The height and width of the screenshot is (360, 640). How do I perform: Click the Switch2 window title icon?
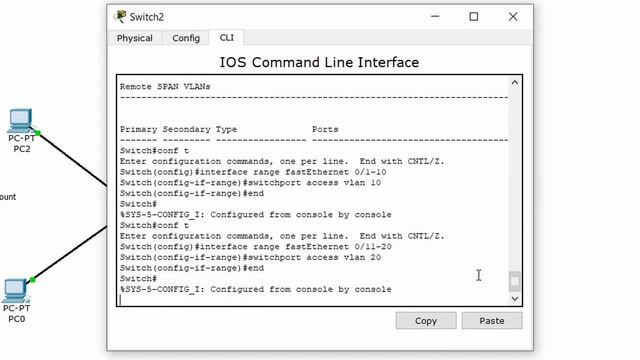120,16
